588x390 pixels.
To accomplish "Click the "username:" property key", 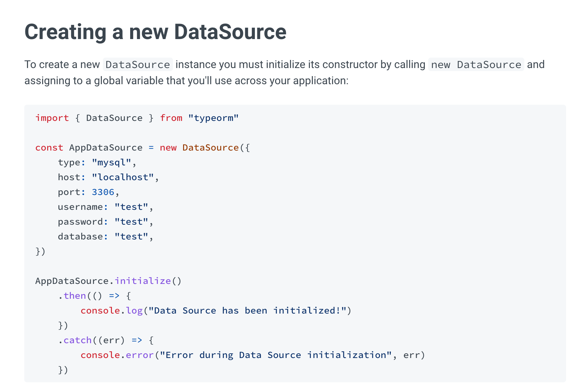I will [83, 207].
